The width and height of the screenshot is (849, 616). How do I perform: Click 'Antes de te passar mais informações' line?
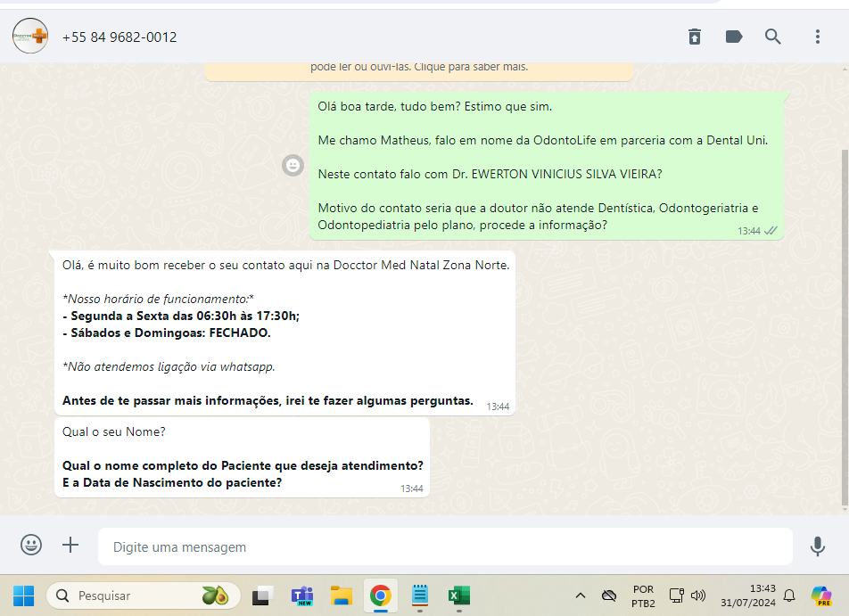click(x=268, y=400)
